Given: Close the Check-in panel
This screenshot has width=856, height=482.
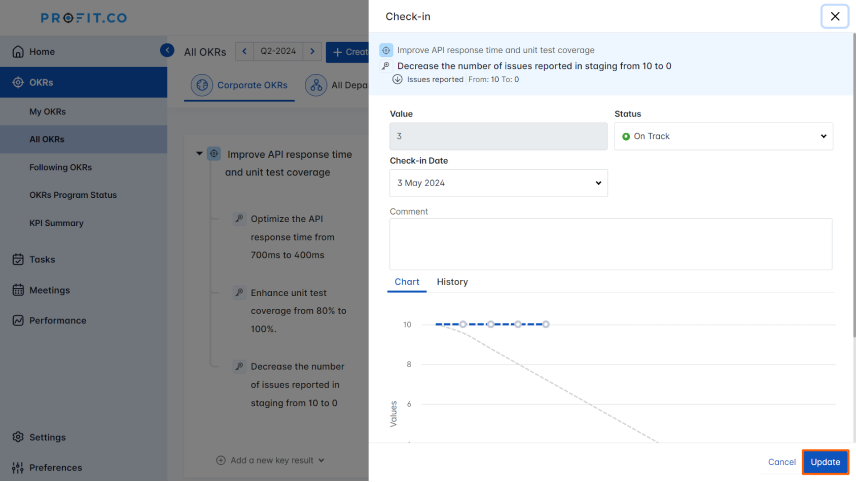Looking at the screenshot, I should 835,16.
